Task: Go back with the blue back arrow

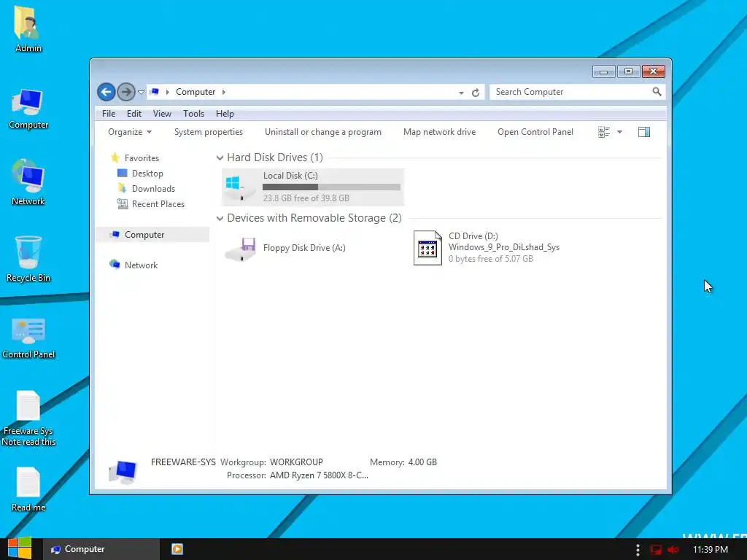Action: click(x=107, y=92)
